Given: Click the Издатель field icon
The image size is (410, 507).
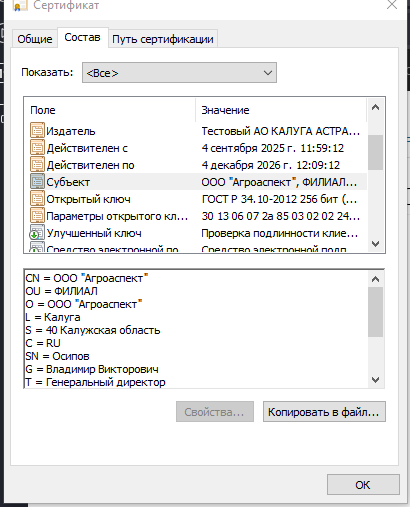Looking at the screenshot, I should [37, 130].
